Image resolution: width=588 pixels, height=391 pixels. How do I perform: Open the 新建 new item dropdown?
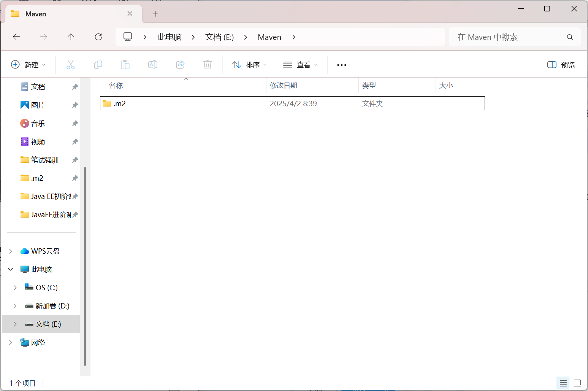29,65
